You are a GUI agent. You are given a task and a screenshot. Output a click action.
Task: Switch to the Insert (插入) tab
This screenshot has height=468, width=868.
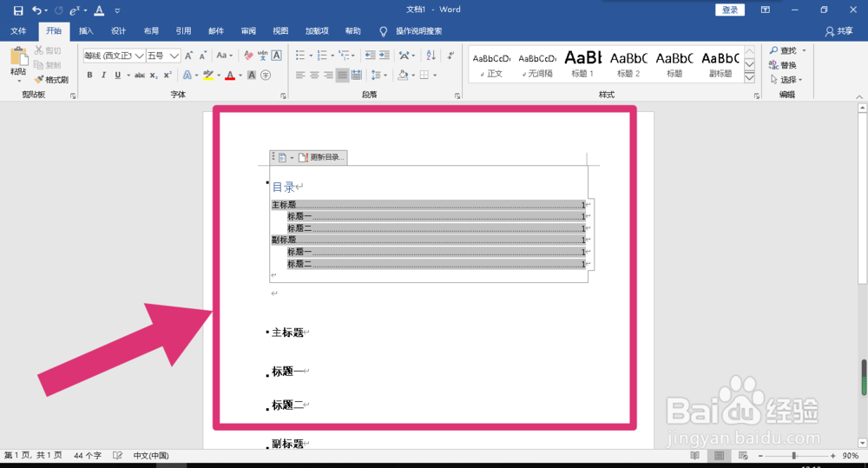pyautogui.click(x=86, y=31)
